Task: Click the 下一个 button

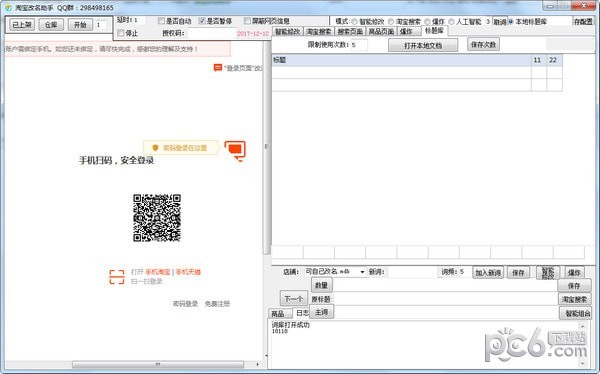Action: 294,299
